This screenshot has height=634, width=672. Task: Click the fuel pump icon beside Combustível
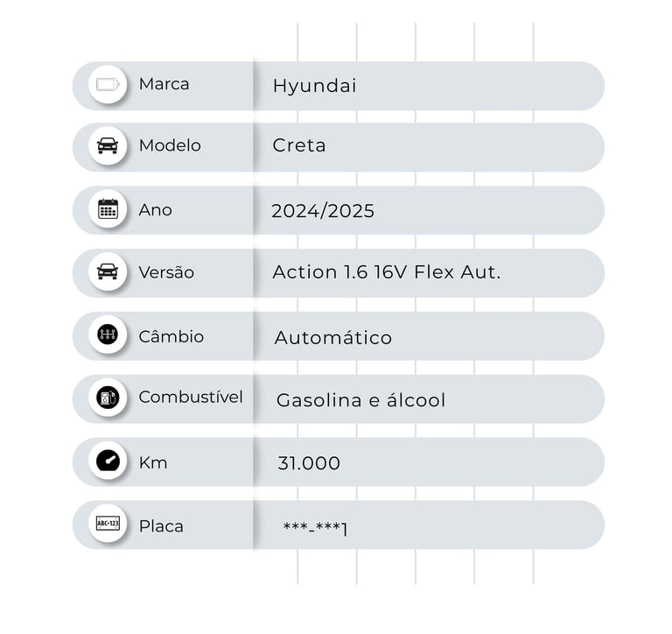(x=108, y=398)
